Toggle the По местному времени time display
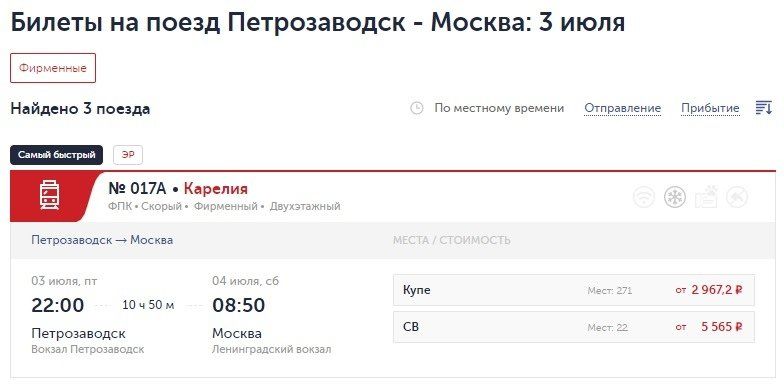The width and height of the screenshot is (784, 386). click(499, 108)
